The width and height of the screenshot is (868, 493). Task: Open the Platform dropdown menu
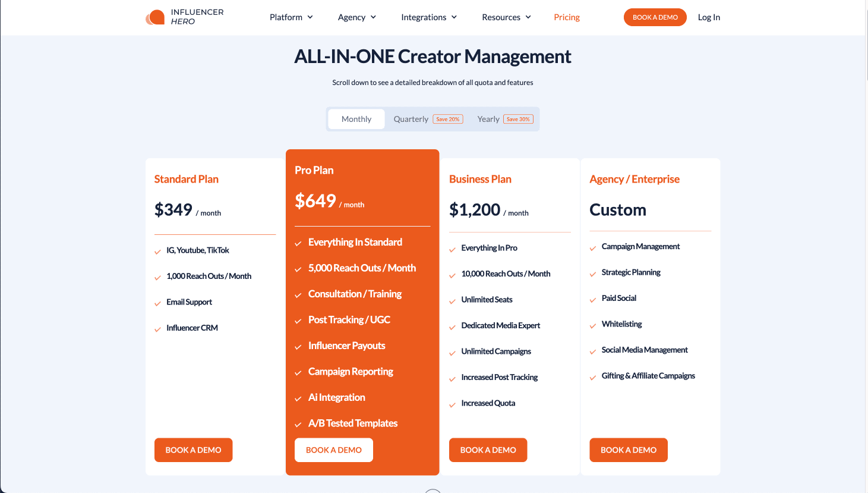[x=291, y=17]
